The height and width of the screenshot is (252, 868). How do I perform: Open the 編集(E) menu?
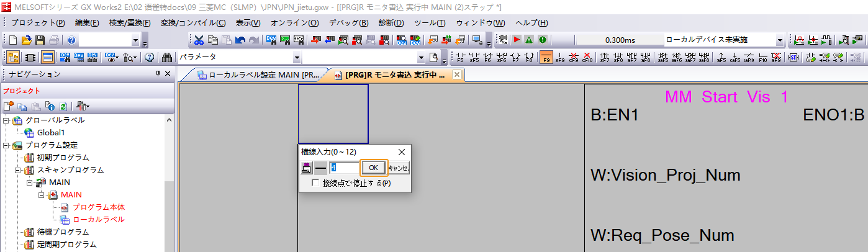point(86,23)
